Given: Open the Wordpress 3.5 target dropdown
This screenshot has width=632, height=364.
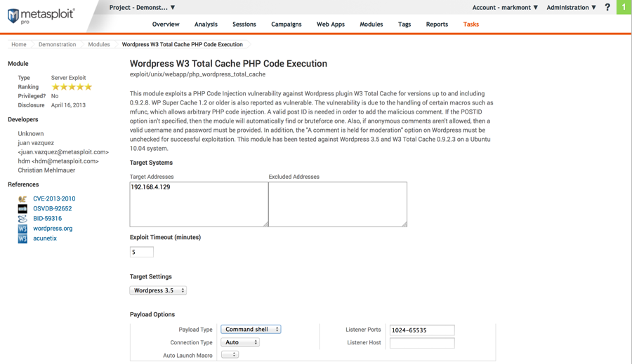Looking at the screenshot, I should coord(158,290).
